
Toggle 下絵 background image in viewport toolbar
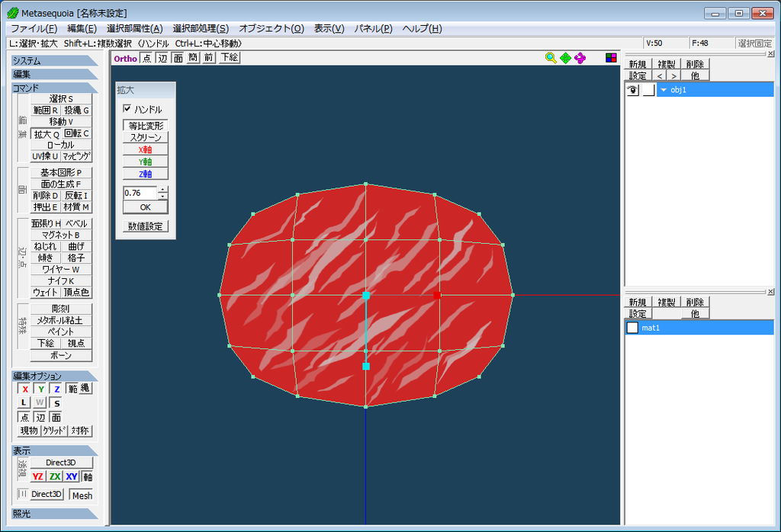[x=229, y=58]
